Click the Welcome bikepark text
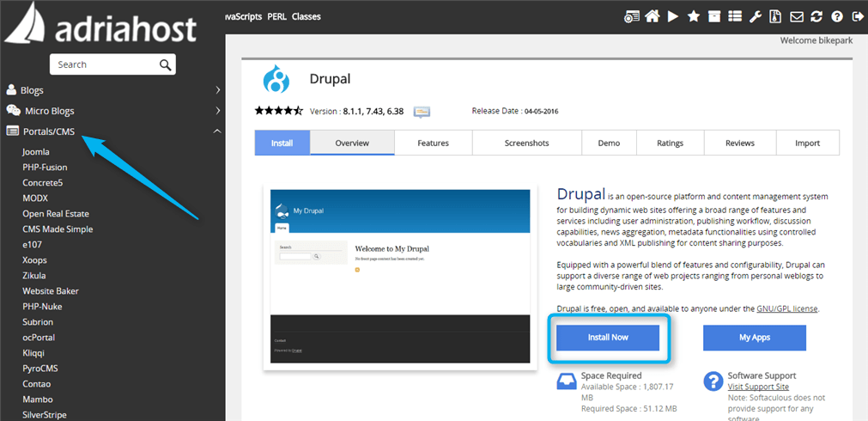This screenshot has width=868, height=421. [816, 40]
